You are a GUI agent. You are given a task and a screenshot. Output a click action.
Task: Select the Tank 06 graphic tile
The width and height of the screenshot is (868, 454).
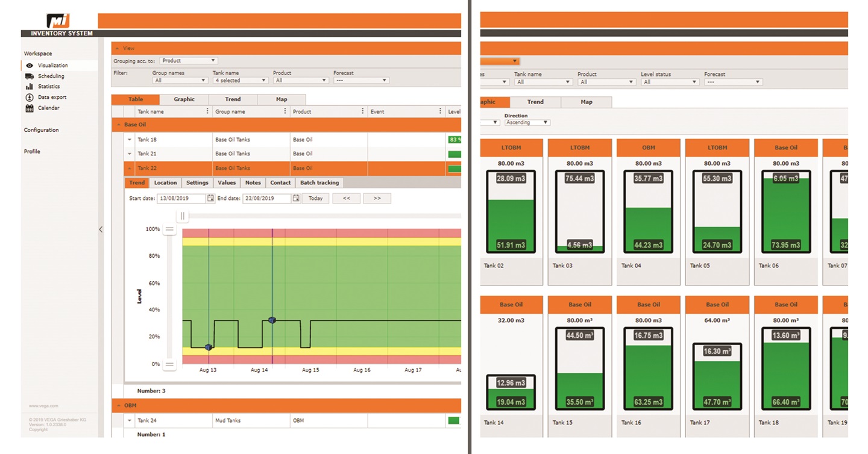(785, 211)
